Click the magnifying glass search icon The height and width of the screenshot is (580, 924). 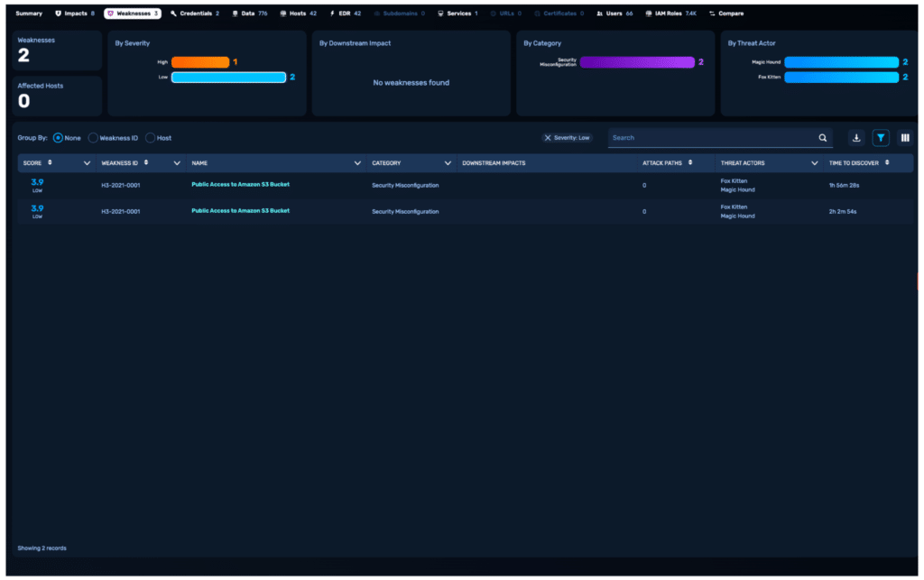(823, 138)
